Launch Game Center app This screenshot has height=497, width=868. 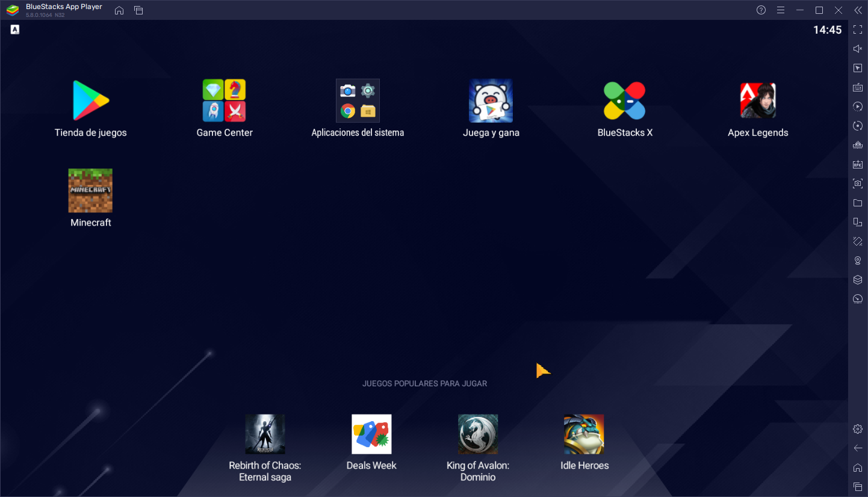click(224, 101)
